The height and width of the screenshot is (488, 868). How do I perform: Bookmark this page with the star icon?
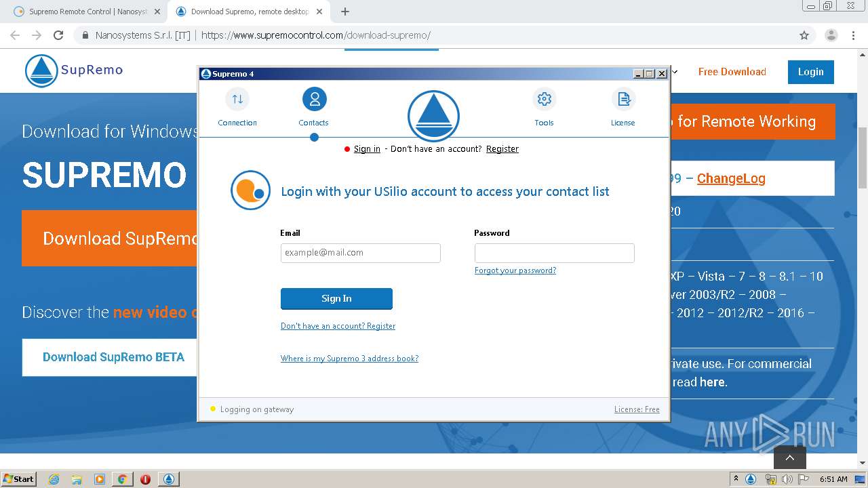click(x=804, y=35)
